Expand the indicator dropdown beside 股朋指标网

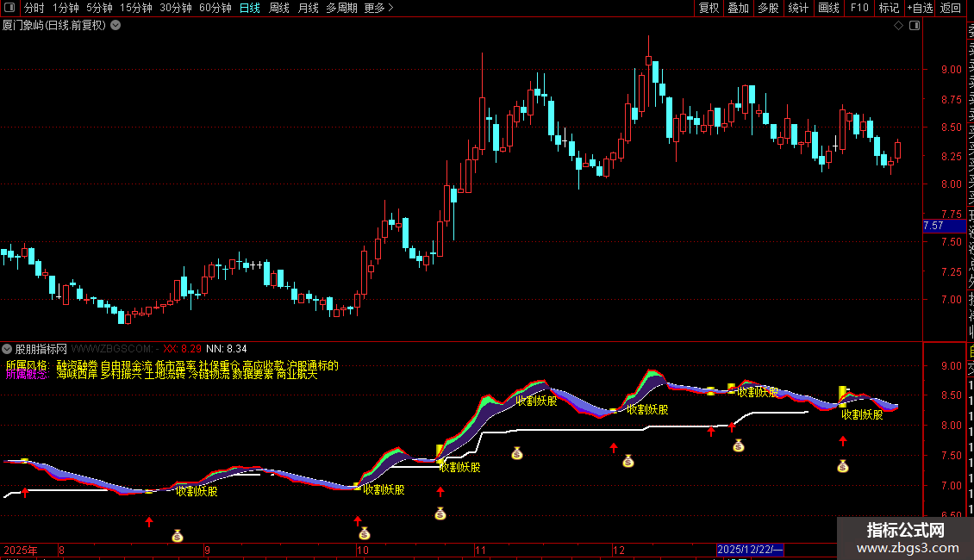point(7,349)
